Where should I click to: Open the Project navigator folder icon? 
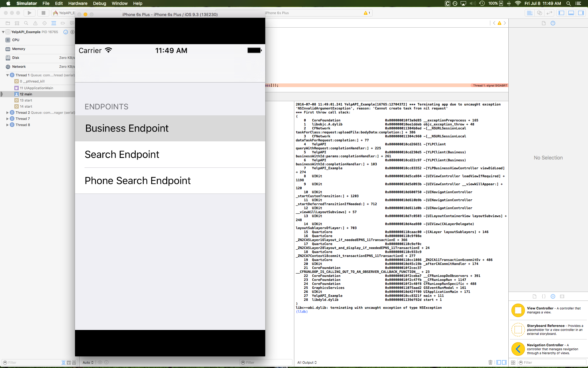point(8,23)
